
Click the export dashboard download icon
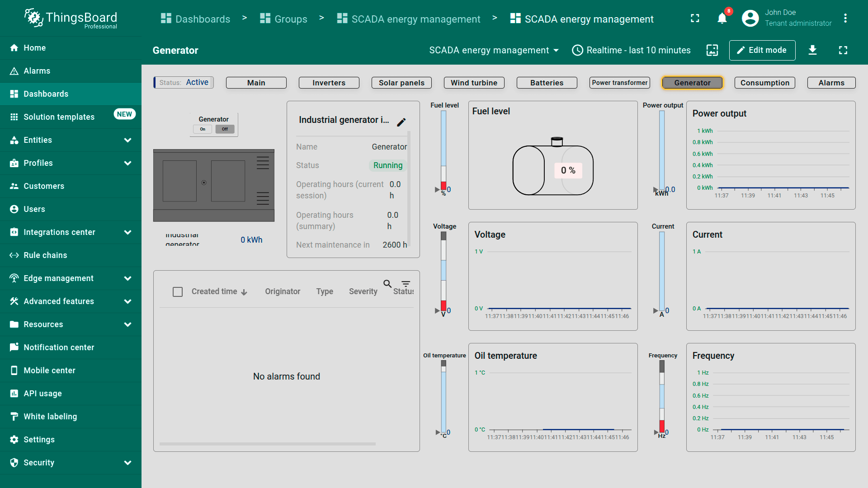pos(812,50)
